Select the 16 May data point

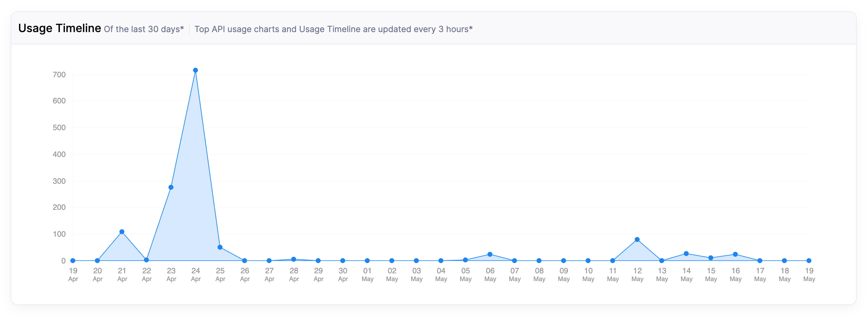coord(735,254)
